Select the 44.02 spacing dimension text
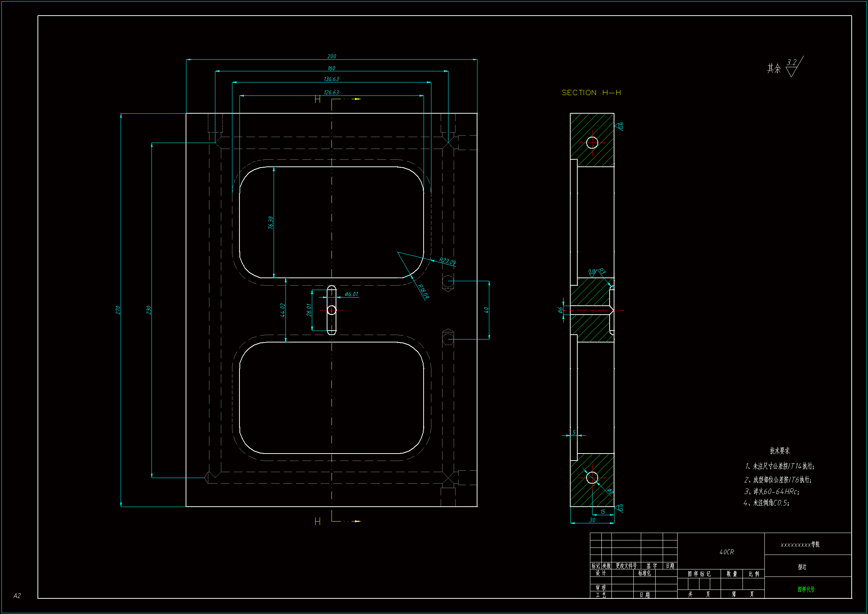868x614 pixels. tap(283, 310)
